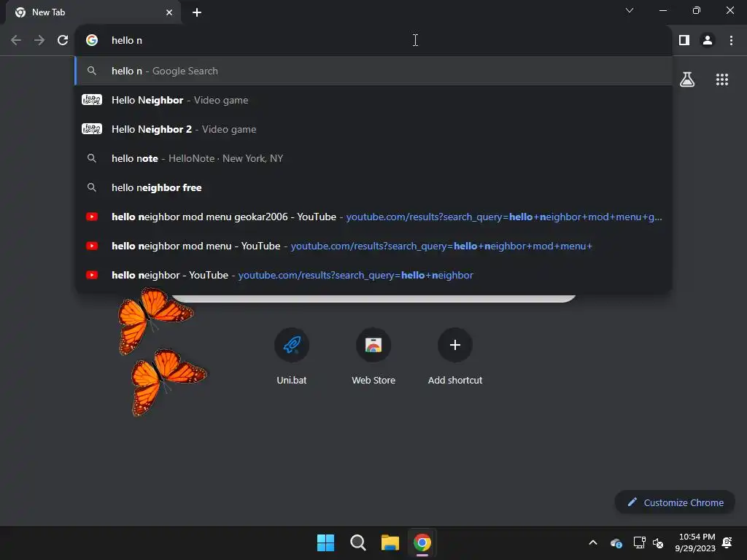
Task: Close the New Tab tab
Action: pyautogui.click(x=169, y=12)
